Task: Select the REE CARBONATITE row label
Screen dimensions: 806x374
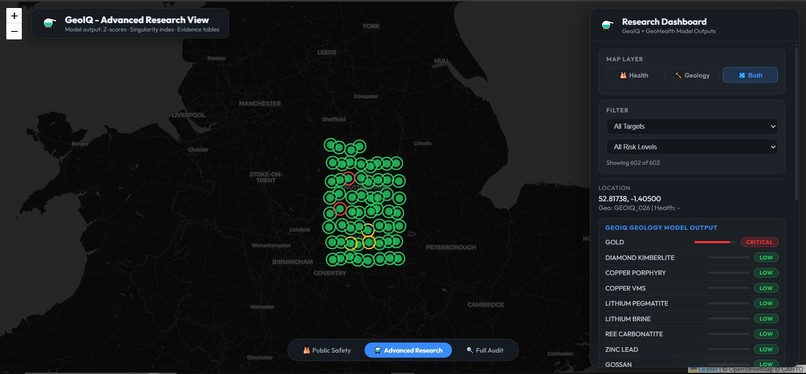Action: click(634, 334)
